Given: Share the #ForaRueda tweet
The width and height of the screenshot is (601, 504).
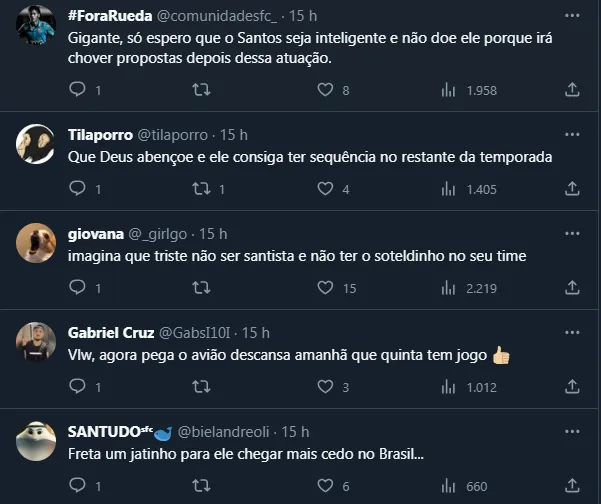Looking at the screenshot, I should pos(572,90).
